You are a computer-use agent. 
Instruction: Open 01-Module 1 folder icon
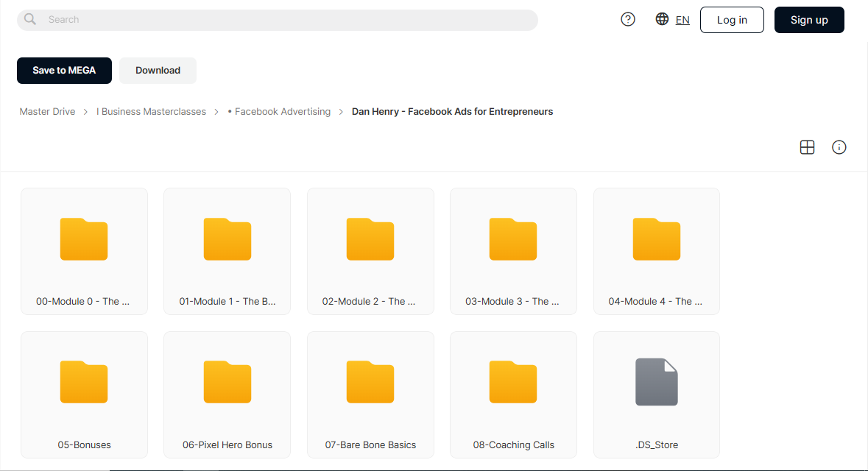[227, 239]
